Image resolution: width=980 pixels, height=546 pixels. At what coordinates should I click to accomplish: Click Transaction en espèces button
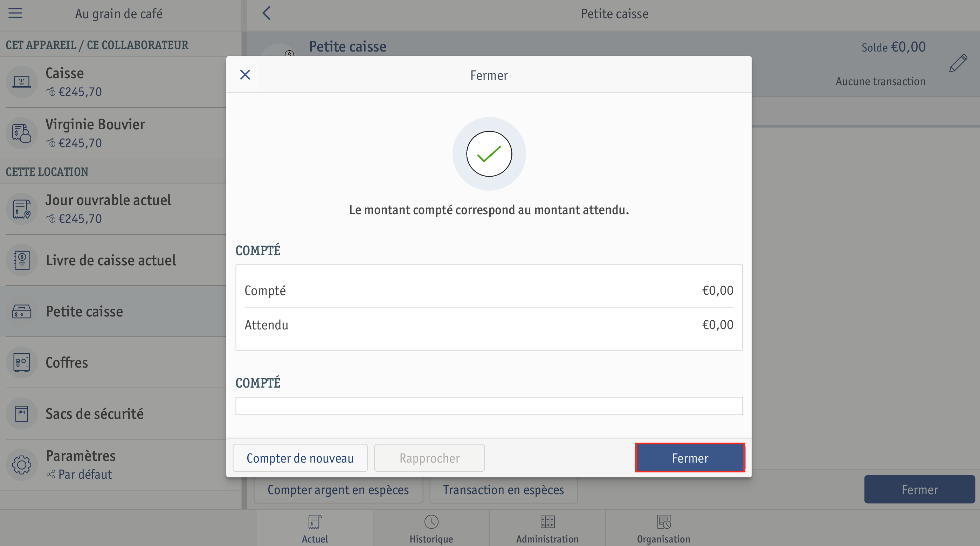pos(503,490)
